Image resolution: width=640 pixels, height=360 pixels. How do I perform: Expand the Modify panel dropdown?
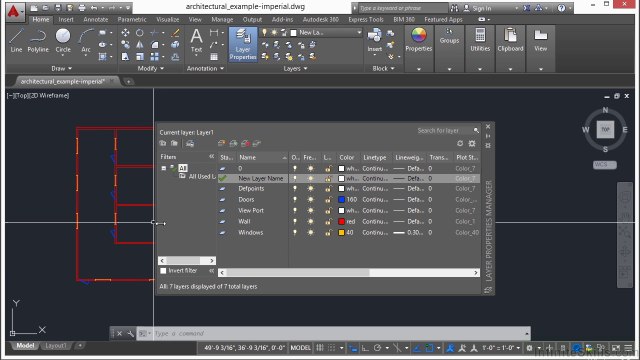tap(151, 69)
